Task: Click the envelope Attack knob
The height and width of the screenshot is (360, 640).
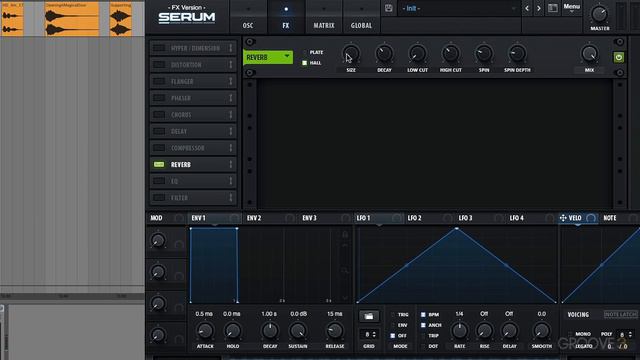Action: (205, 331)
